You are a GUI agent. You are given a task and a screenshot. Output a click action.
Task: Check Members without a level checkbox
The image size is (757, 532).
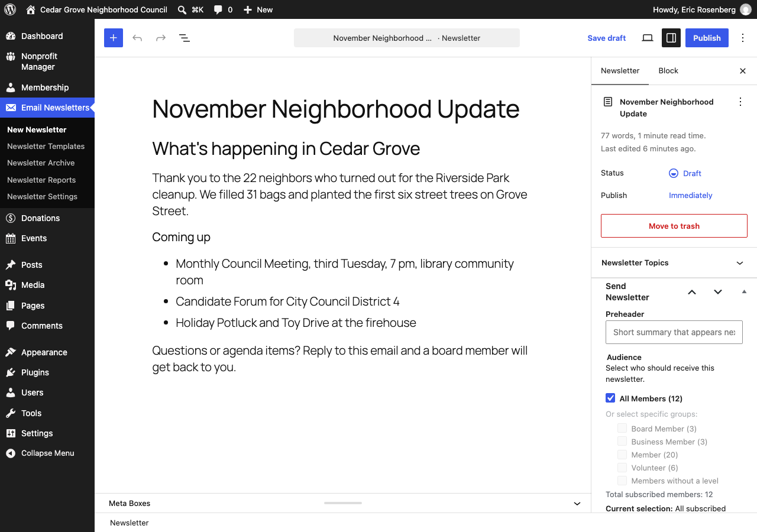pos(622,480)
